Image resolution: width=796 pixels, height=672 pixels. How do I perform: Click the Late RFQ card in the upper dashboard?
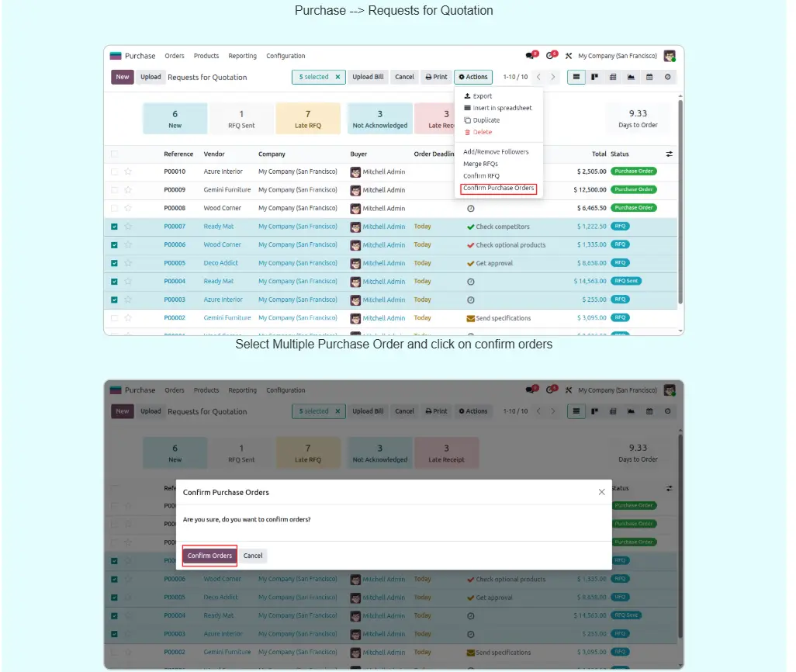308,119
